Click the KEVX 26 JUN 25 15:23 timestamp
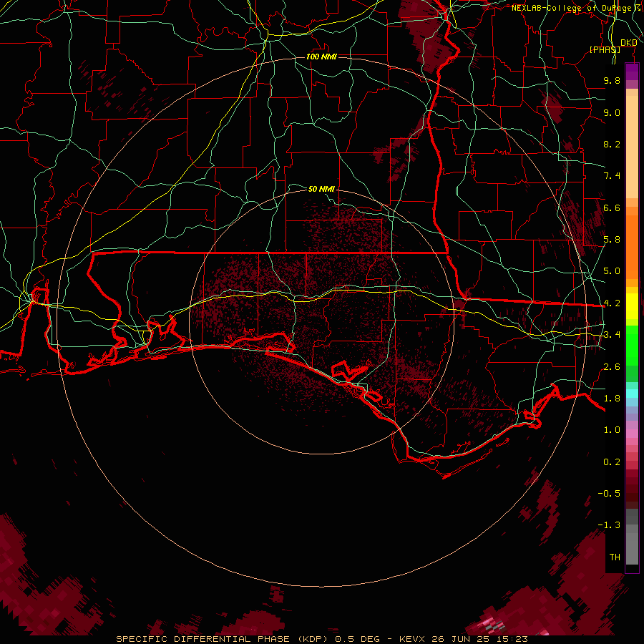 point(463,639)
